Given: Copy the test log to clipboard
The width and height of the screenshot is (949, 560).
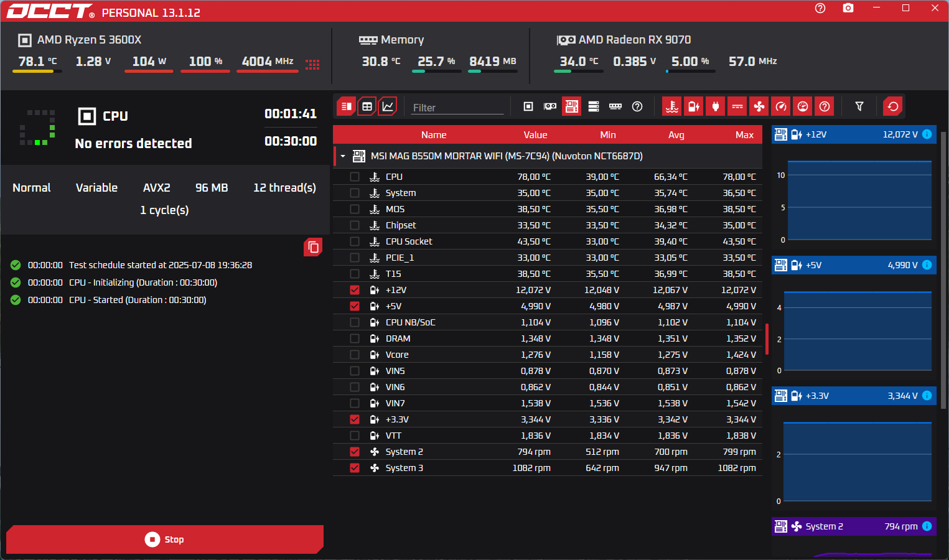Looking at the screenshot, I should [313, 247].
